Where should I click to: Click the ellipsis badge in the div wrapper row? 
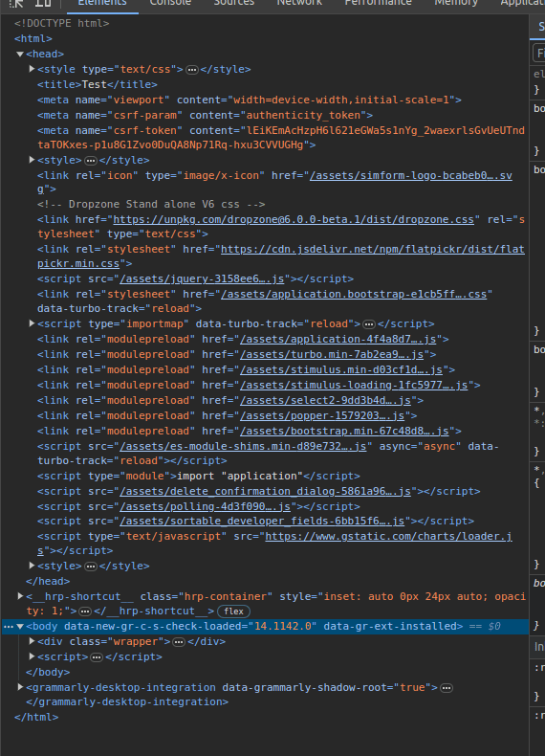point(179,642)
